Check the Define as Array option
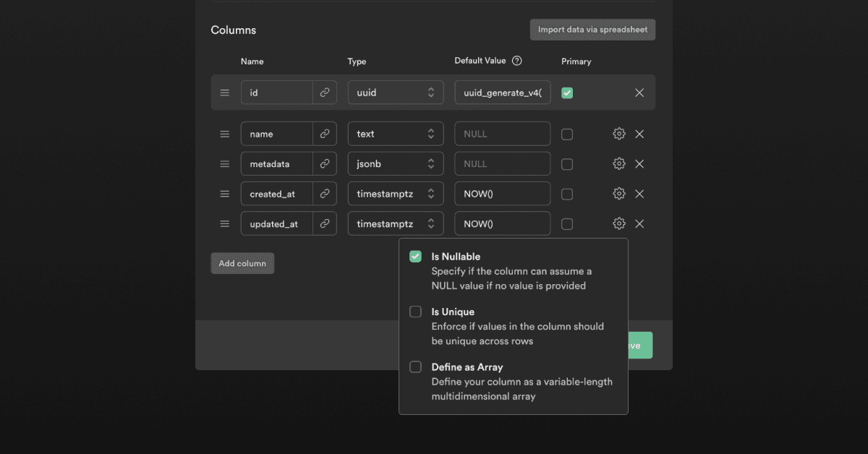868x454 pixels. (x=415, y=367)
